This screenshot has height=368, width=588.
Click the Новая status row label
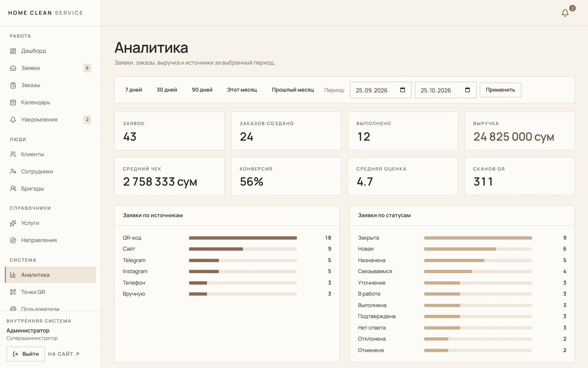(x=366, y=249)
